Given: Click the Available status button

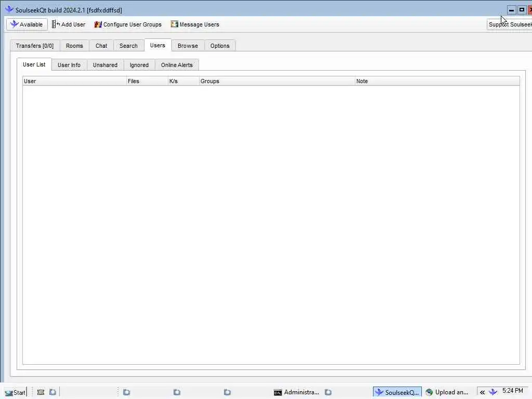Looking at the screenshot, I should click(x=27, y=24).
